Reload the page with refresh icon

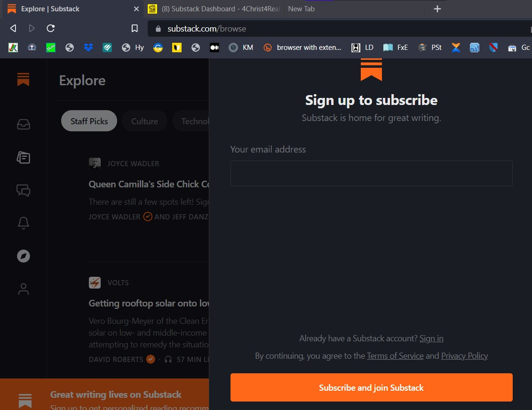pos(50,28)
